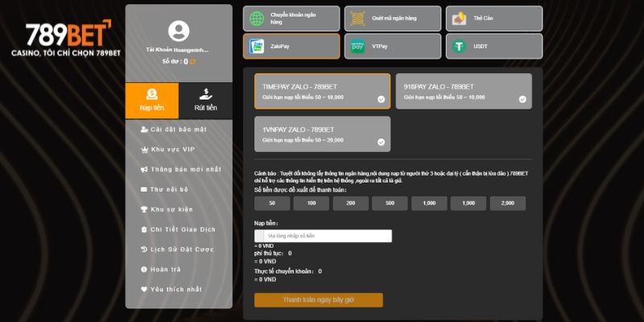Click the Thẻ Cào card icon

coord(459,19)
